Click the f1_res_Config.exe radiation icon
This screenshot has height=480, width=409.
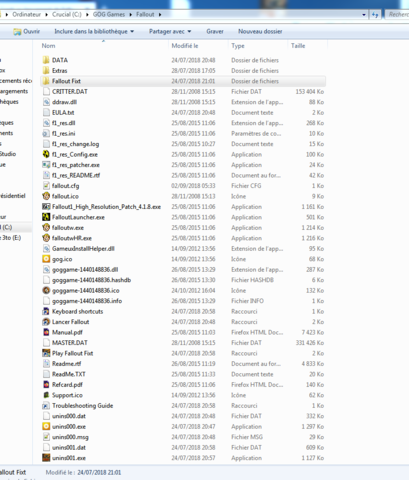point(46,154)
